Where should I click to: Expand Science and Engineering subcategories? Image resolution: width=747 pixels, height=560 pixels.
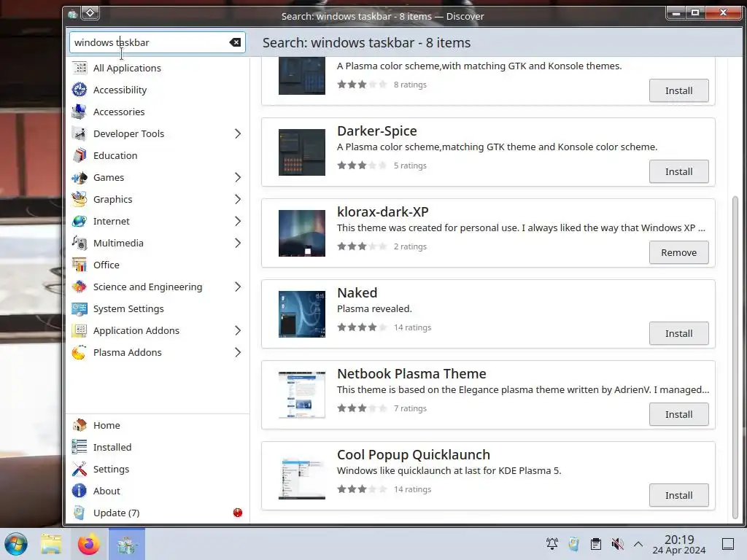[x=238, y=287]
